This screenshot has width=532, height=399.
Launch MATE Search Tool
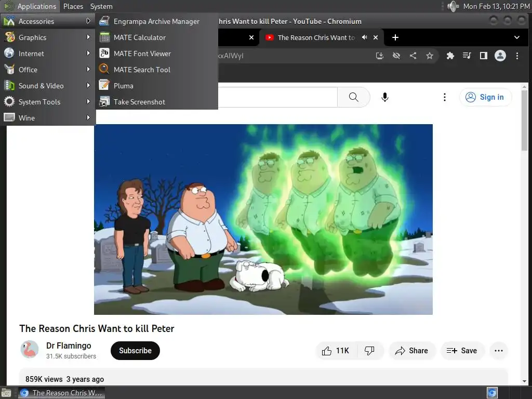point(156,70)
